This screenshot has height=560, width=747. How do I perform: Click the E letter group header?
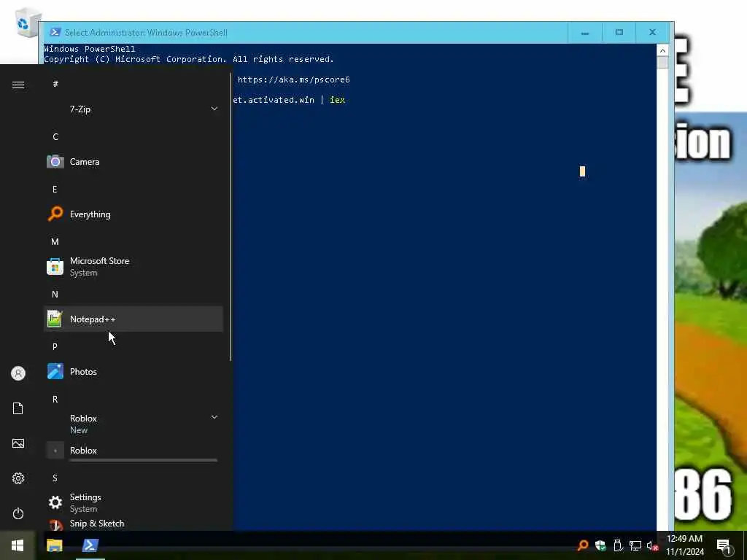(x=55, y=189)
